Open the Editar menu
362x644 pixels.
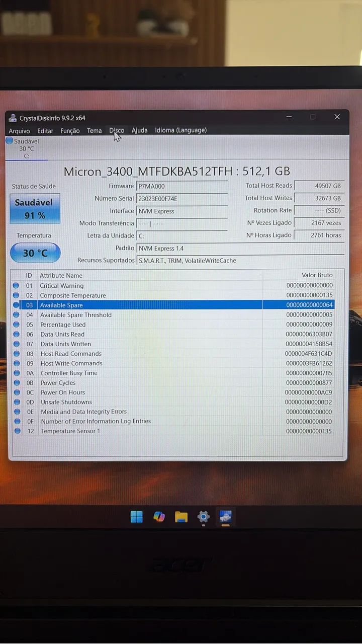click(45, 131)
